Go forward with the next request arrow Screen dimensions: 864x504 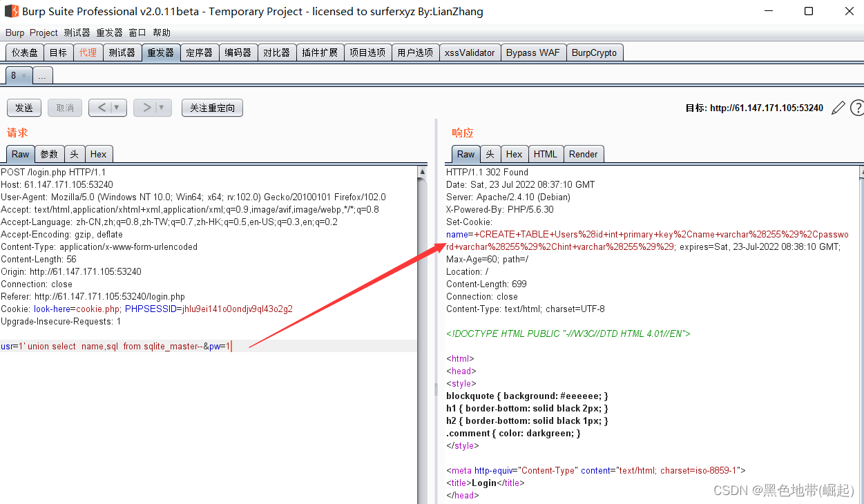point(146,108)
